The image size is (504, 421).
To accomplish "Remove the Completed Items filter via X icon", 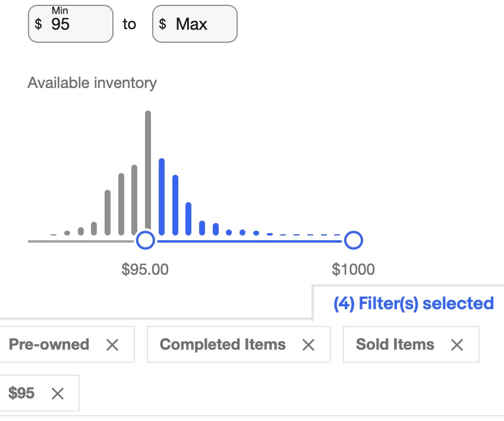I will point(308,345).
